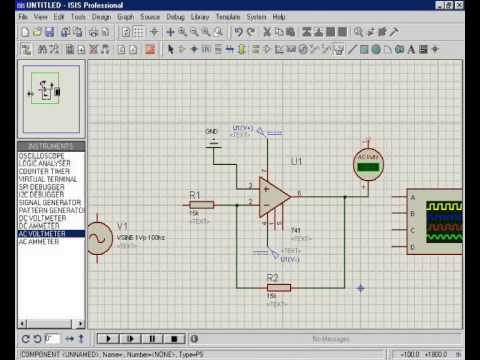Image resolution: width=480 pixels, height=360 pixels.
Task: Toggle the Wire Autorouter icon
Action: [26, 50]
